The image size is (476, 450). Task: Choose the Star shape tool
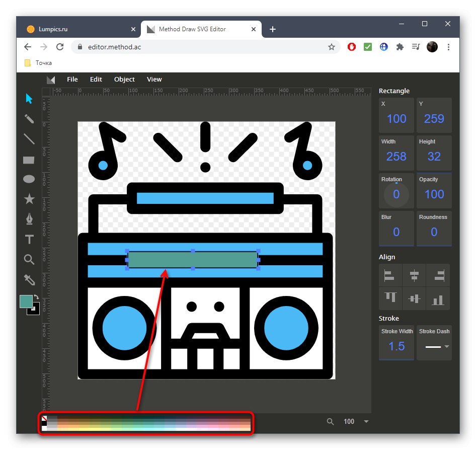pos(29,199)
